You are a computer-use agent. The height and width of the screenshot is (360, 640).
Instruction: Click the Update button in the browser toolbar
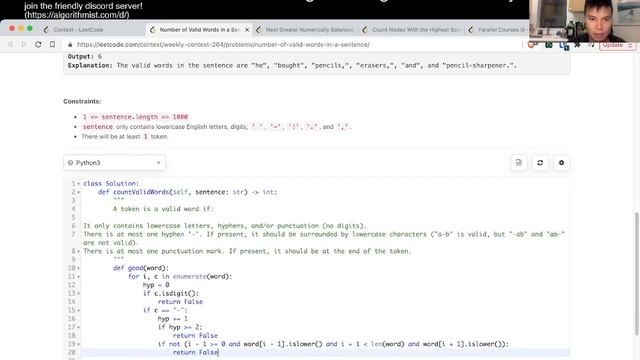[x=618, y=45]
